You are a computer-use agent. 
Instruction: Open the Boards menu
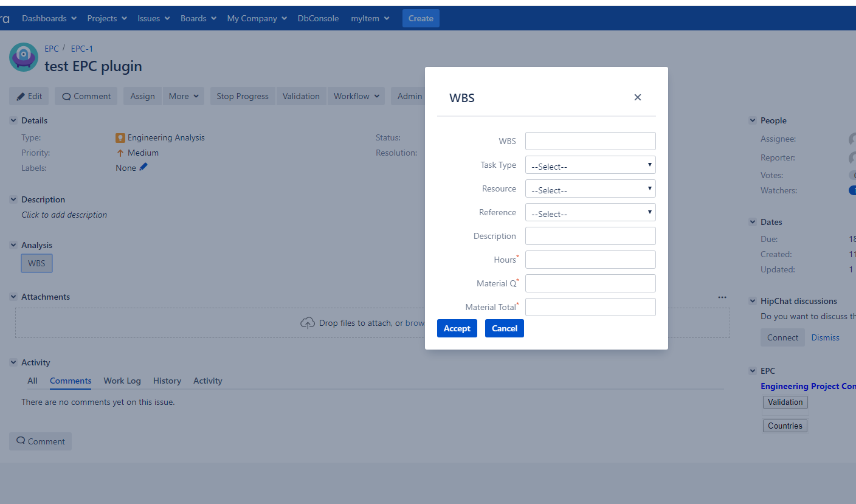(x=198, y=18)
